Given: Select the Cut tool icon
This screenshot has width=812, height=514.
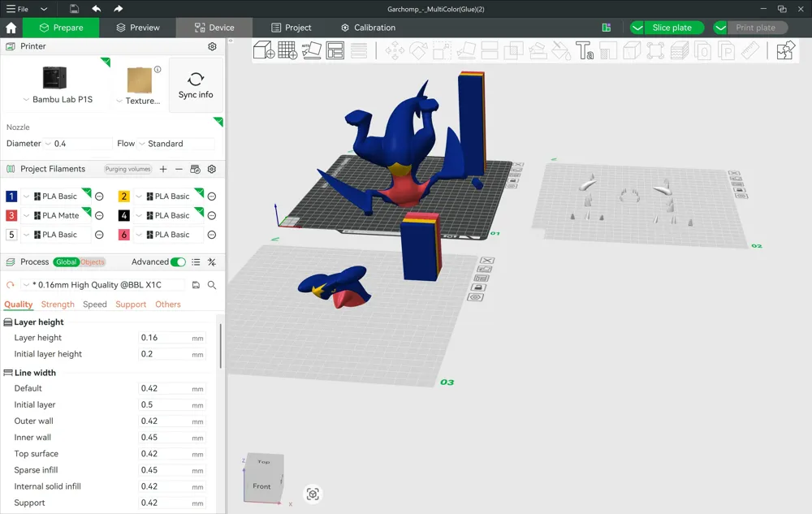Looking at the screenshot, I should [490, 50].
